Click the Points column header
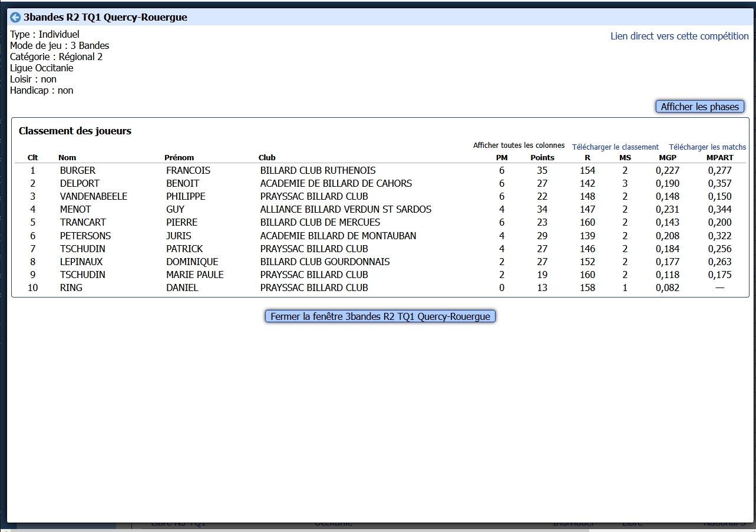The image size is (756, 532). tap(542, 158)
